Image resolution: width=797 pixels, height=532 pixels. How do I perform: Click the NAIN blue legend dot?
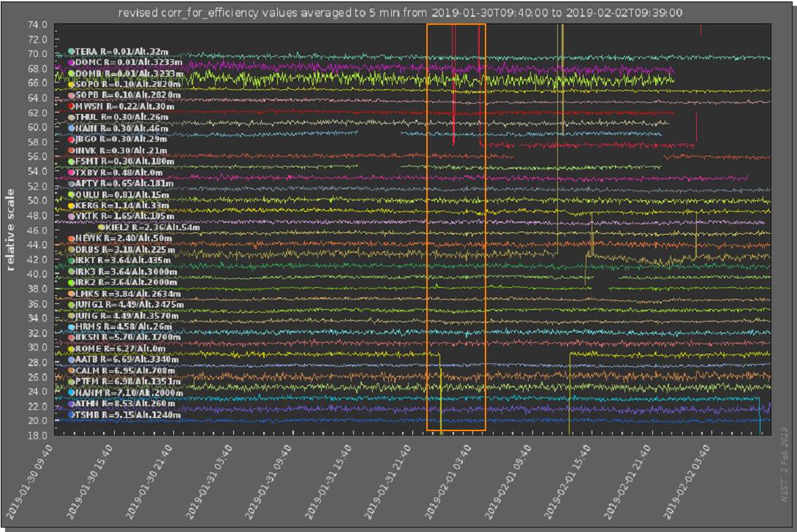[x=72, y=128]
